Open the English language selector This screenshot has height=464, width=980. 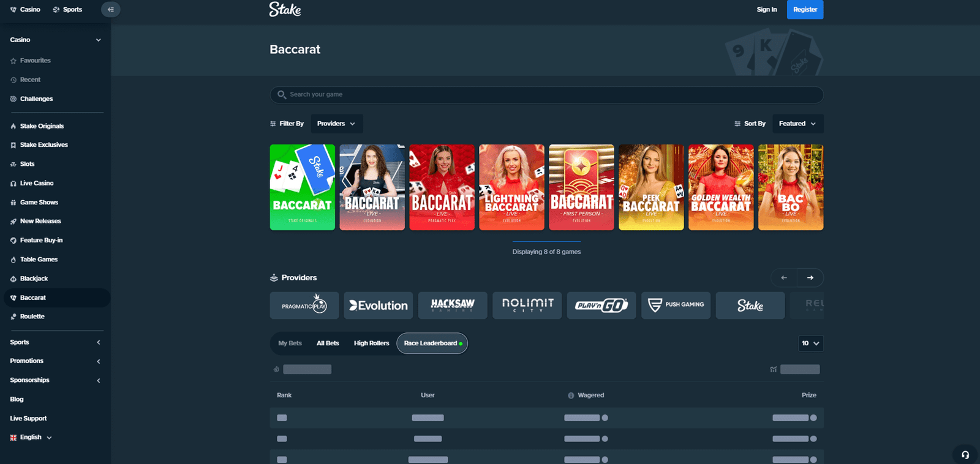tap(31, 438)
